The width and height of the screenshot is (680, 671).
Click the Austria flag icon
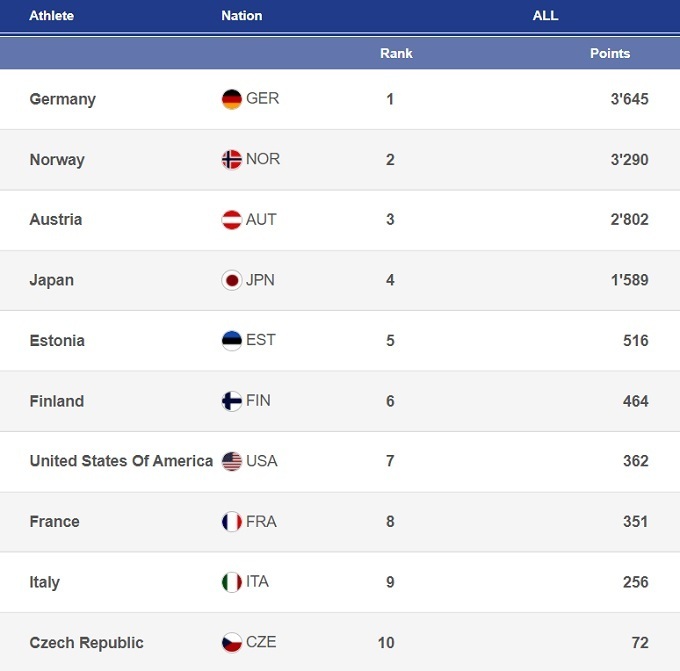coord(232,220)
